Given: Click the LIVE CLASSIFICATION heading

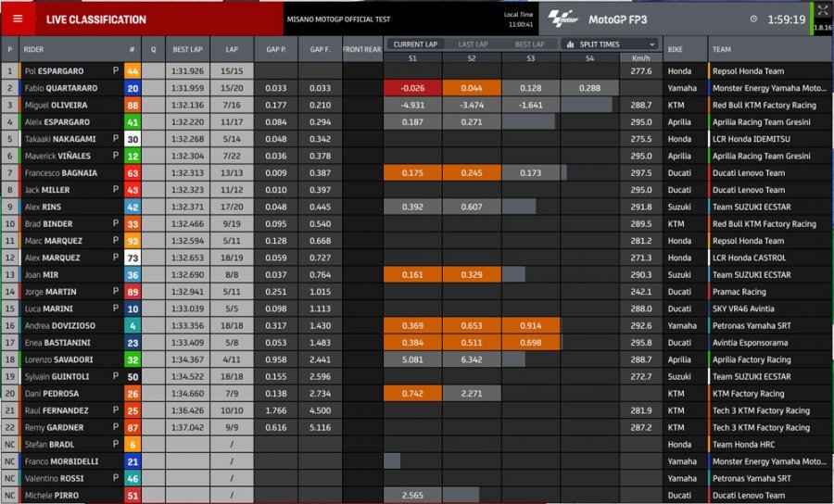Looking at the screenshot, I should (96, 19).
